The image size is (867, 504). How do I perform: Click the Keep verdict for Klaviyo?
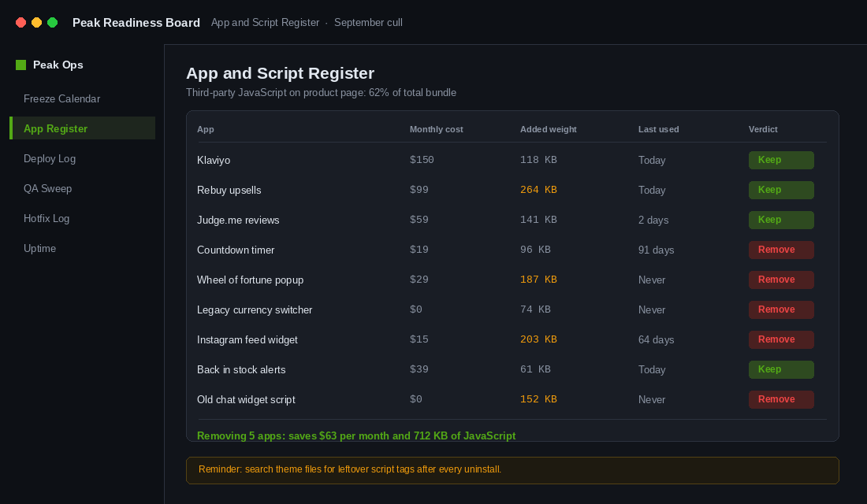coord(781,161)
